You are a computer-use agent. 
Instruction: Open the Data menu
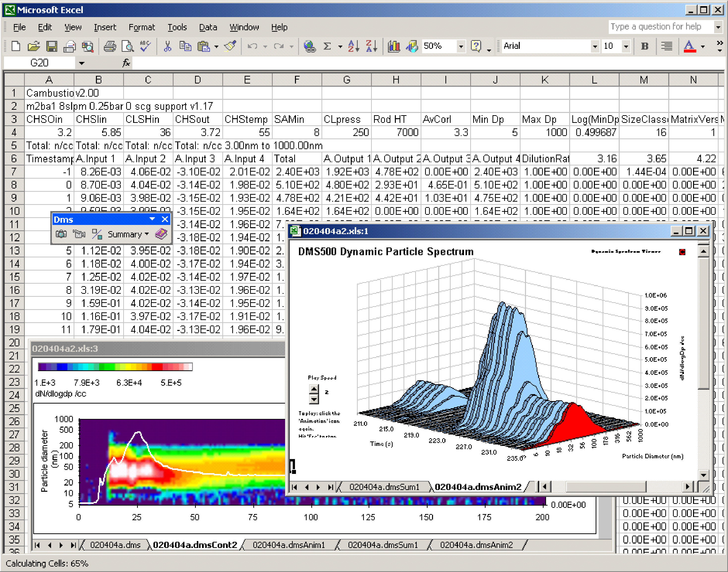point(208,27)
